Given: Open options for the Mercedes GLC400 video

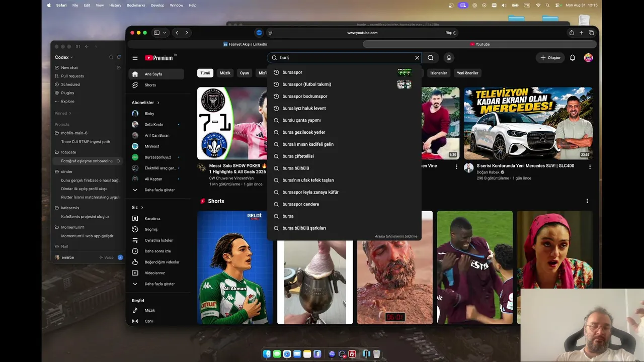Looking at the screenshot, I should click(590, 166).
